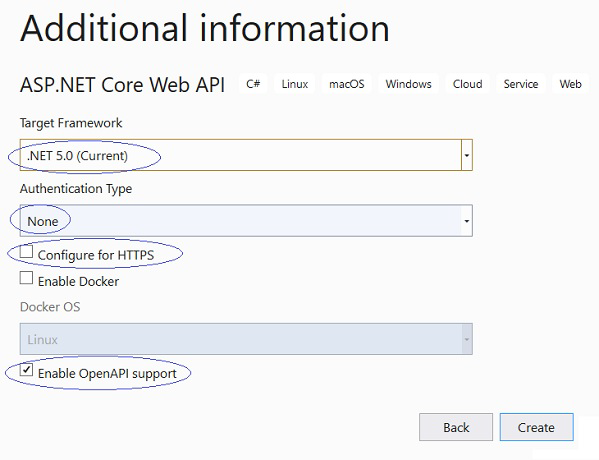This screenshot has width=599, height=460.
Task: Toggle the Configure for HTTPS checkbox
Action: pos(26,252)
